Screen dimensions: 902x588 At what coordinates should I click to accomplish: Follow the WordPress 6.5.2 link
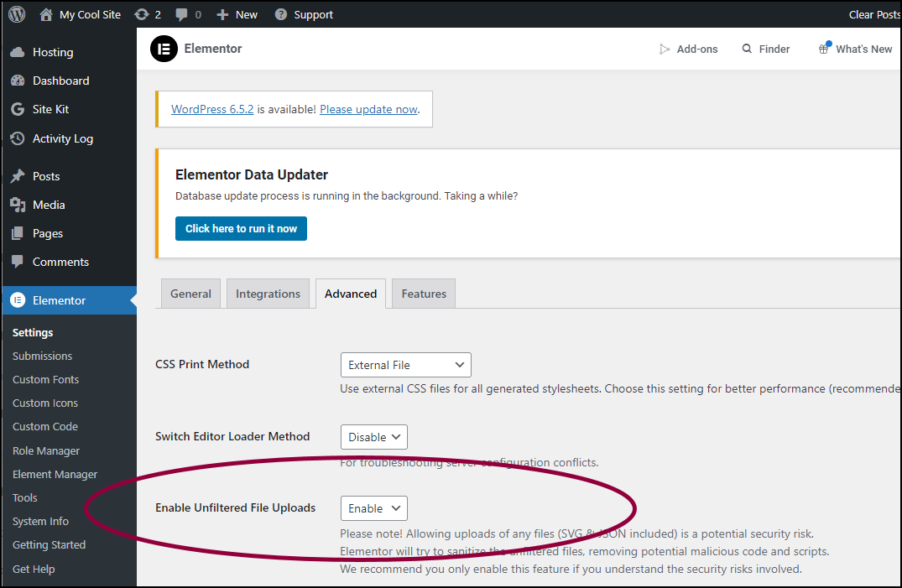pyautogui.click(x=212, y=109)
